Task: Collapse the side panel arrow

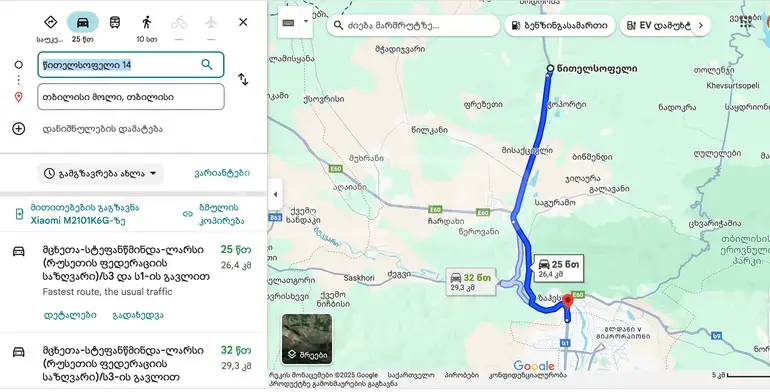Action: [x=275, y=195]
